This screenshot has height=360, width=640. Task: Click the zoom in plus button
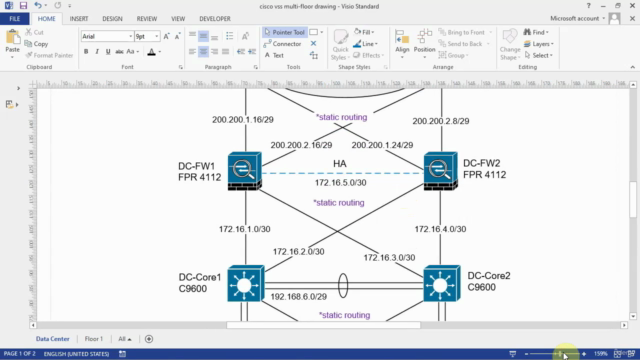click(x=584, y=354)
